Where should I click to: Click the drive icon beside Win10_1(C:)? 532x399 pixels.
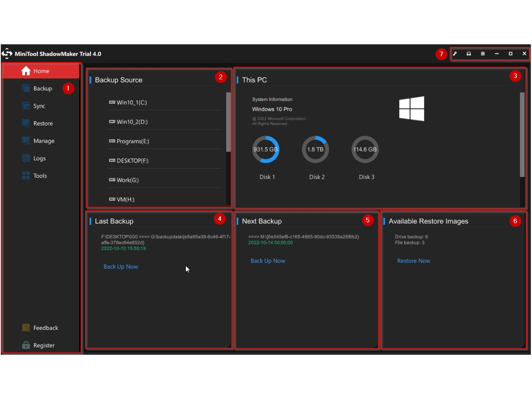[112, 102]
